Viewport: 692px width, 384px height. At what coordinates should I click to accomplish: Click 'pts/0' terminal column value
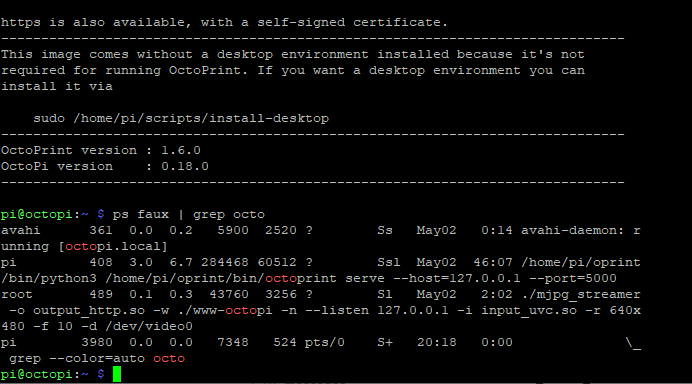(325, 343)
